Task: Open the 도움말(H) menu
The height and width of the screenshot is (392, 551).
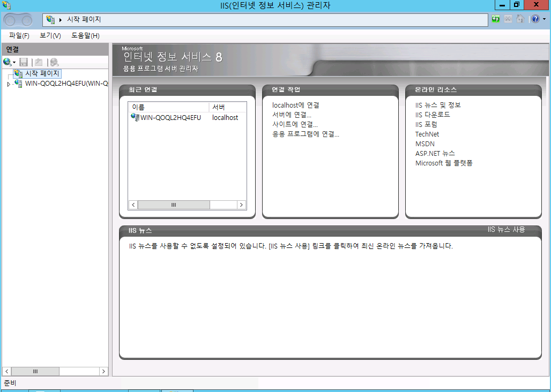Action: point(85,35)
